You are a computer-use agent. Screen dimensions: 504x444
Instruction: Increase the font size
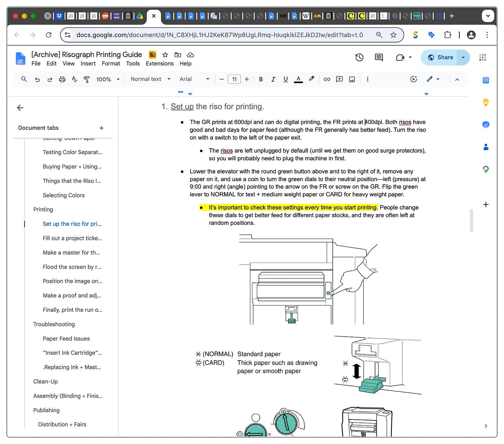(x=247, y=79)
